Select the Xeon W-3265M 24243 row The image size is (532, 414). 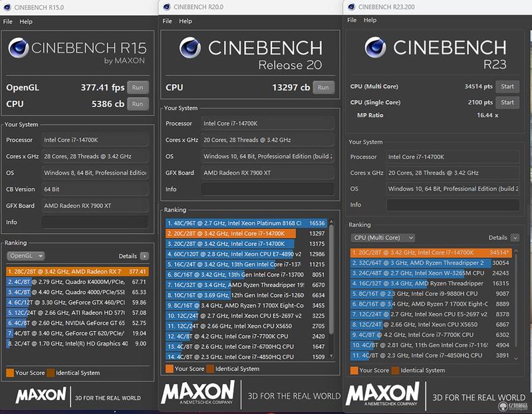[x=430, y=273]
